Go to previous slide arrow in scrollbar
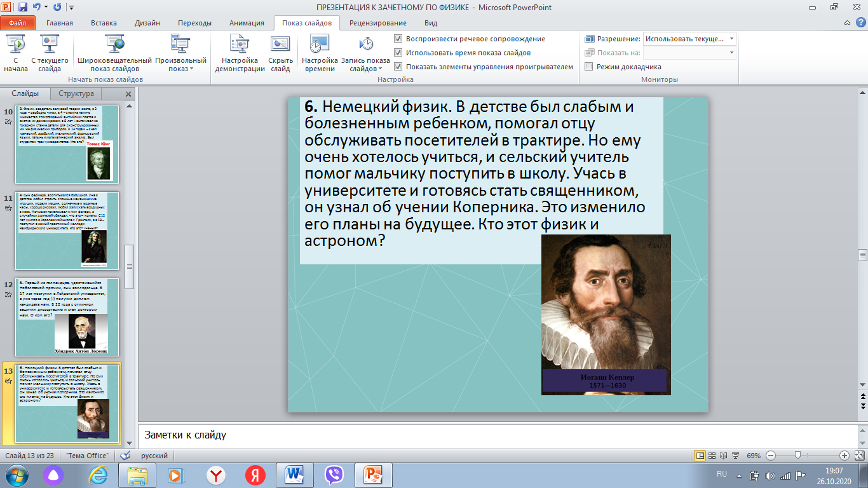The height and width of the screenshot is (488, 868). point(862,397)
